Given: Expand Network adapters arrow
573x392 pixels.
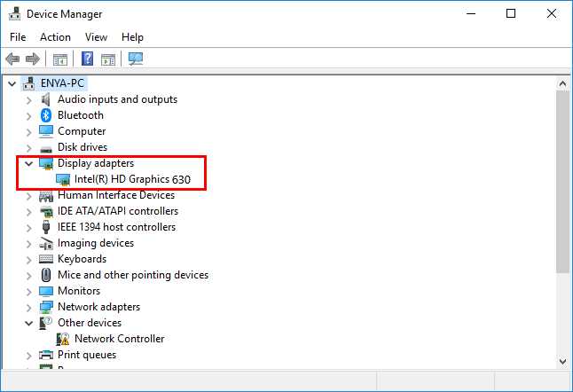Looking at the screenshot, I should pyautogui.click(x=29, y=308).
